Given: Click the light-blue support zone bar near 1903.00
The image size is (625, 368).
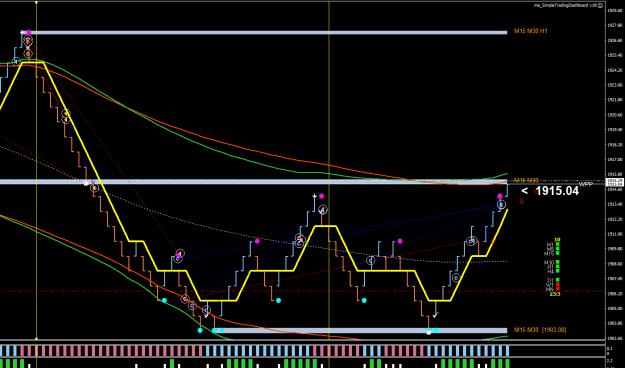Looking at the screenshot, I should tap(360, 331).
